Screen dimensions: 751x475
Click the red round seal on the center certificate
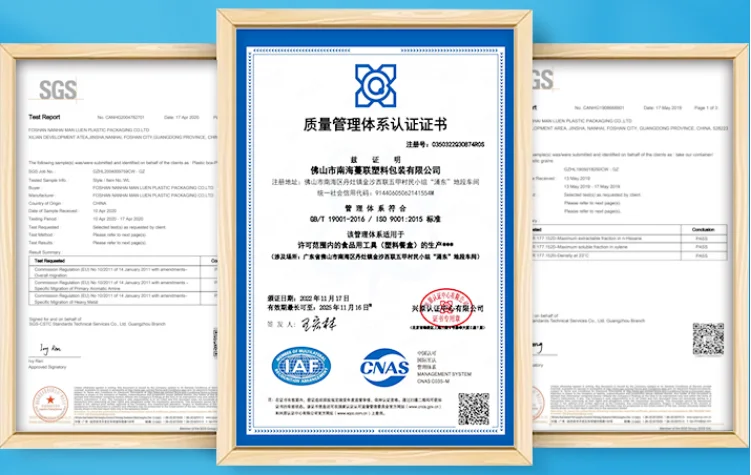(x=446, y=307)
